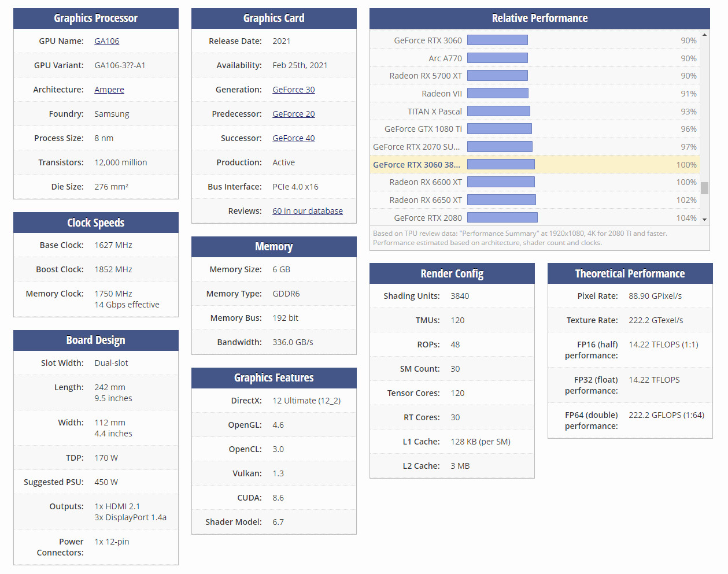Click the 14.22 TFLOPS (1:1) FP16 value
728x574 pixels.
coord(663,345)
